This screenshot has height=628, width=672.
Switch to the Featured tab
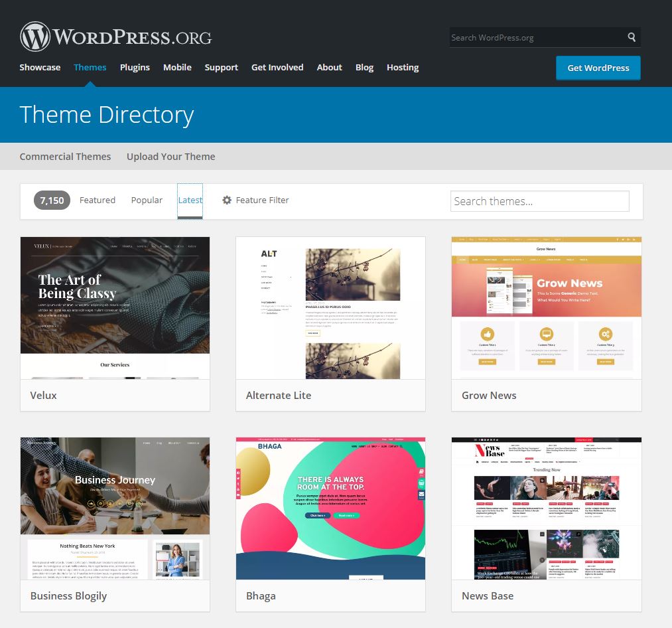tap(98, 200)
